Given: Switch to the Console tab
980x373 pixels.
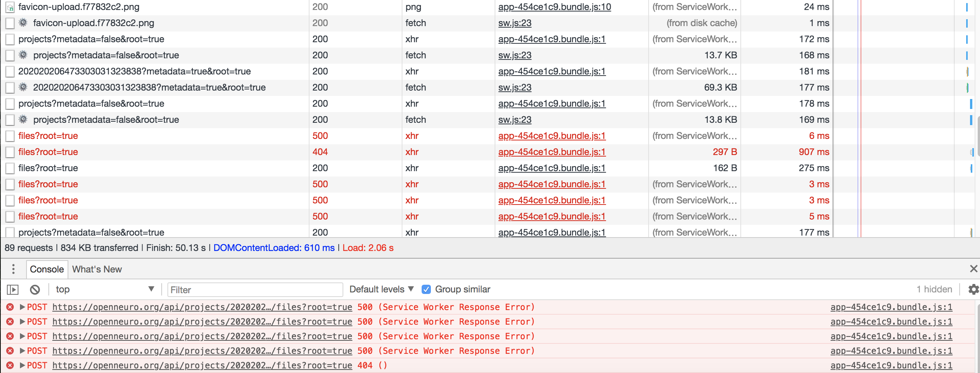Looking at the screenshot, I should (47, 269).
